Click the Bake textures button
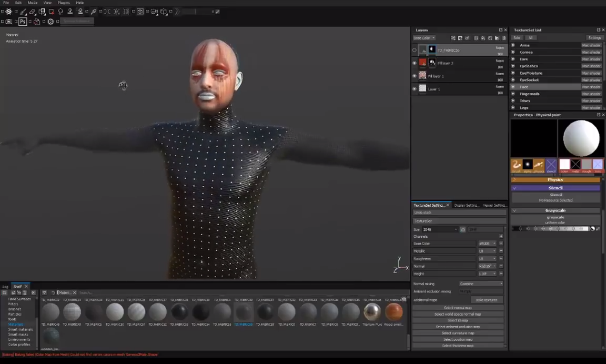The height and width of the screenshot is (364, 606). [486, 300]
